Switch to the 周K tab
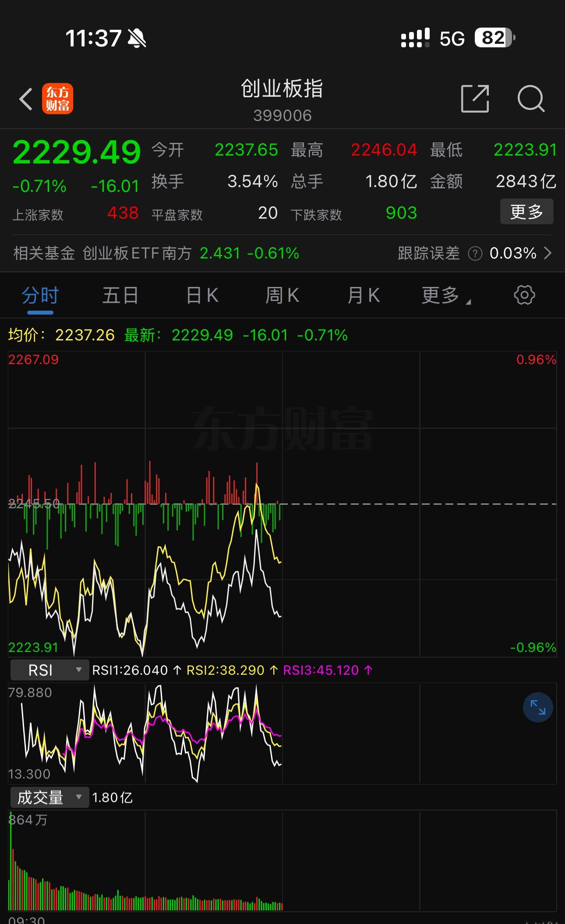565x924 pixels. coord(282,295)
